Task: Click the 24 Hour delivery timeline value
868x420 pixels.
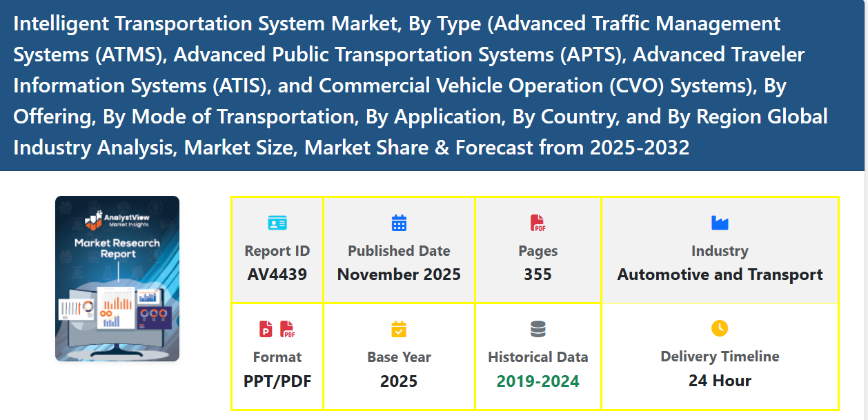Action: point(720,381)
